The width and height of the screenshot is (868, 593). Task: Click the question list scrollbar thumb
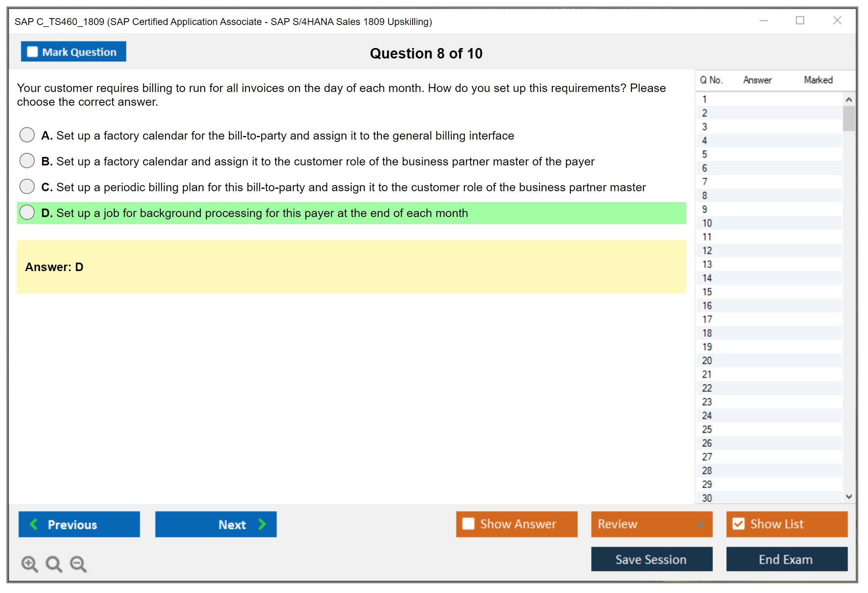[x=848, y=118]
